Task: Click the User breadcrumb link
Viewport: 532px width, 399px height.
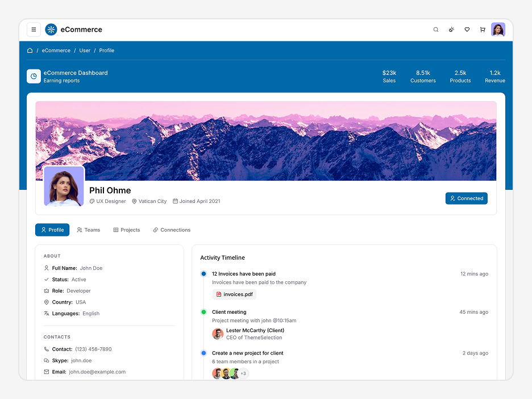Action: tap(85, 50)
